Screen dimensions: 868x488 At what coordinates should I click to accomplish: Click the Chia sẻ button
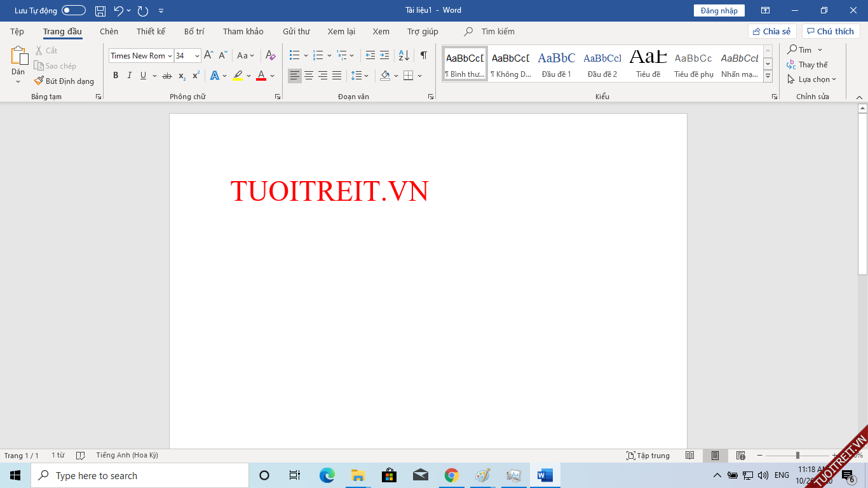(x=772, y=32)
